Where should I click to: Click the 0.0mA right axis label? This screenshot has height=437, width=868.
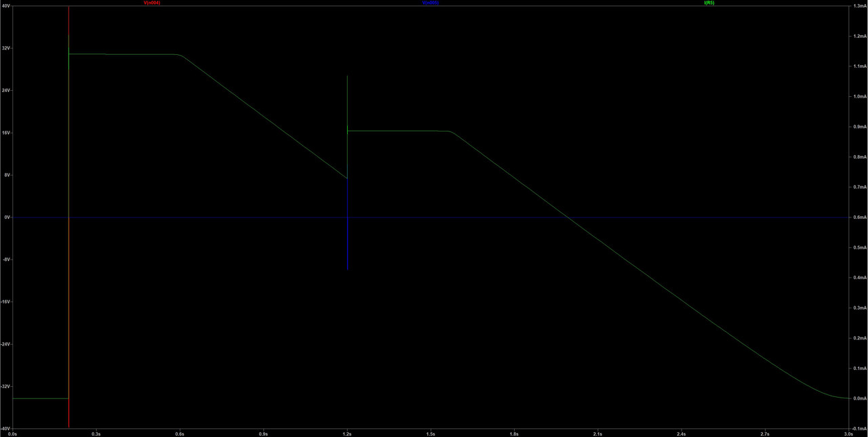861,398
